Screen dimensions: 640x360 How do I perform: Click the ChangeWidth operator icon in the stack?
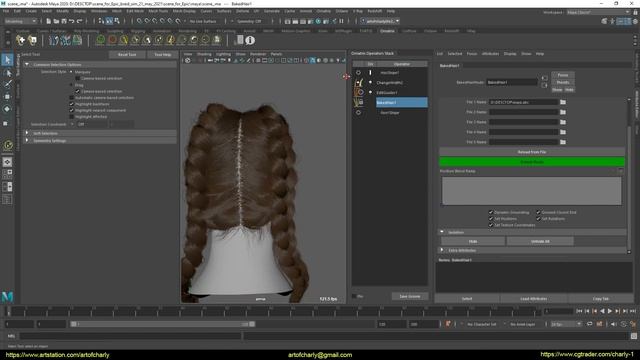coord(359,83)
